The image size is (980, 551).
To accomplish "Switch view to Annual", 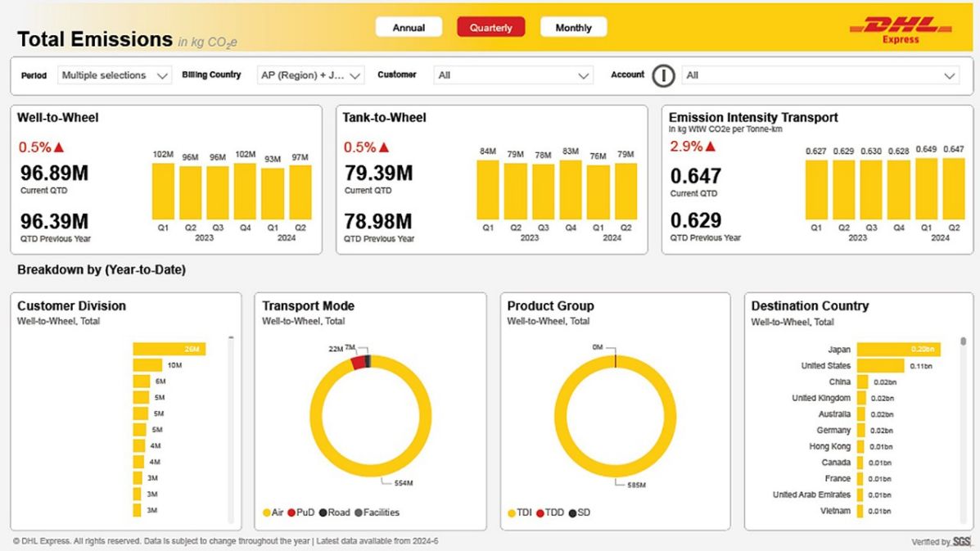I will [x=409, y=28].
